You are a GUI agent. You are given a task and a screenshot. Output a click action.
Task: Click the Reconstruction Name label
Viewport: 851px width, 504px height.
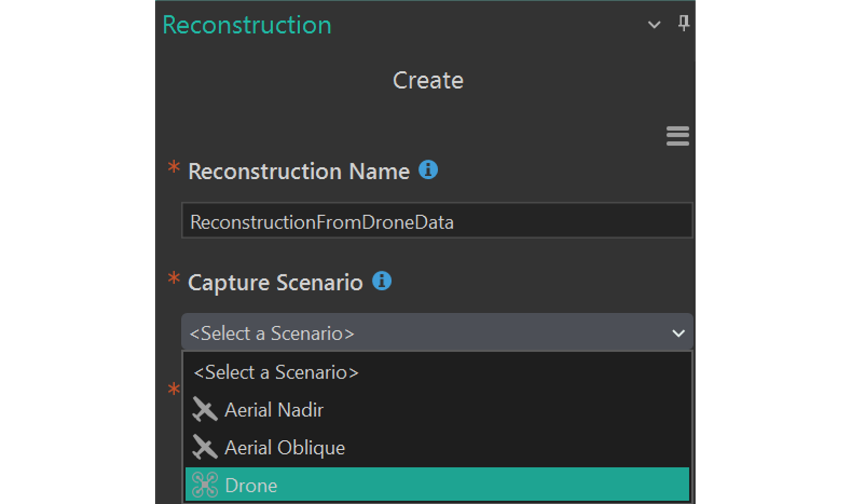coord(299,171)
